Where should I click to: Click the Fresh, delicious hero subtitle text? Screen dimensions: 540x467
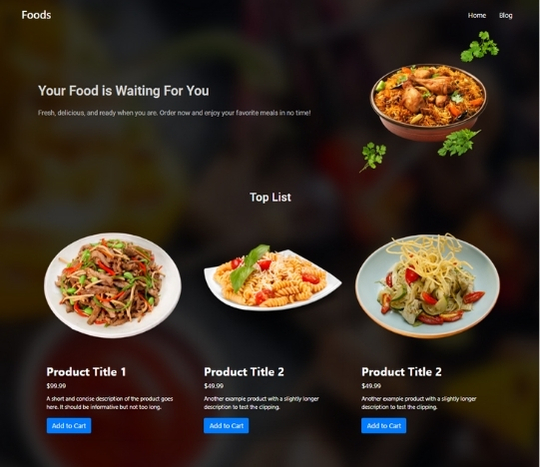pyautogui.click(x=174, y=113)
